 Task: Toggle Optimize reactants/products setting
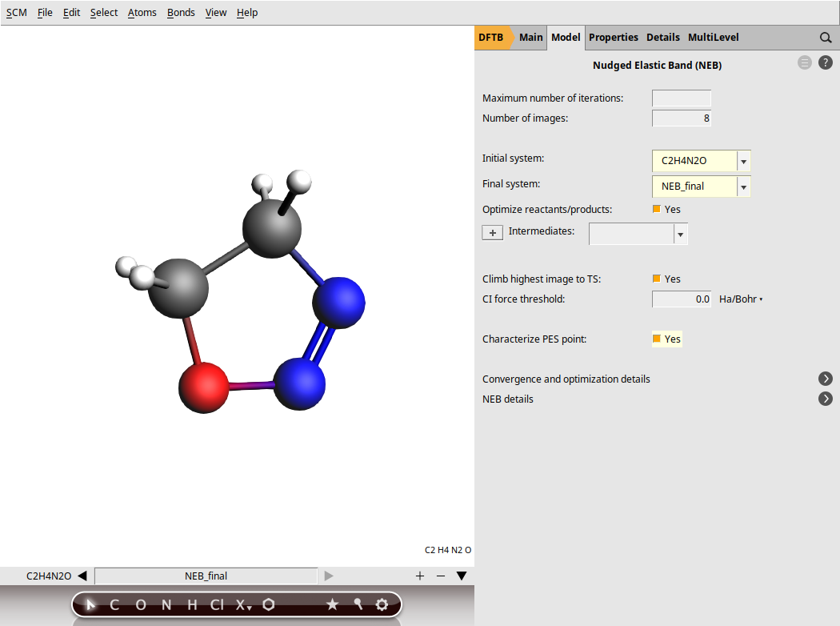pyautogui.click(x=657, y=209)
